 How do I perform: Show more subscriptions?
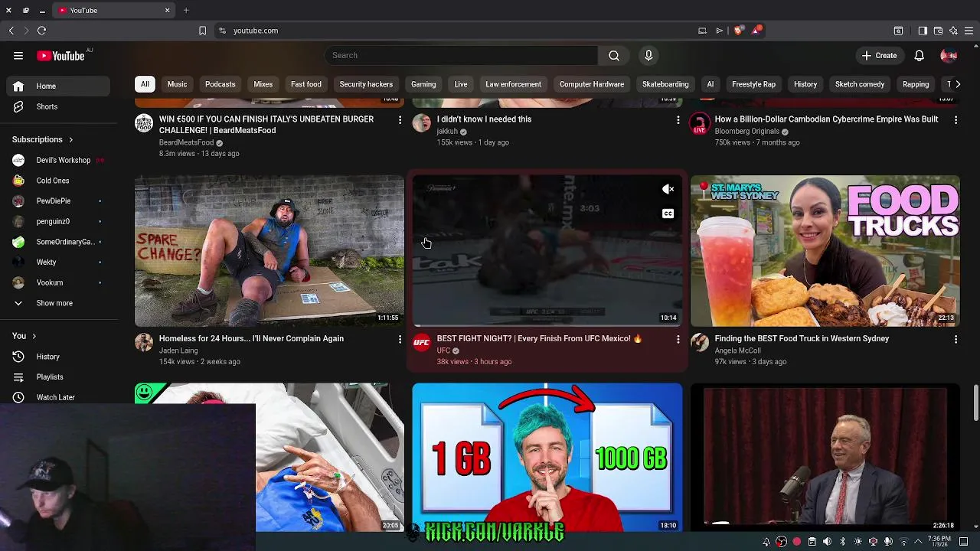(55, 303)
